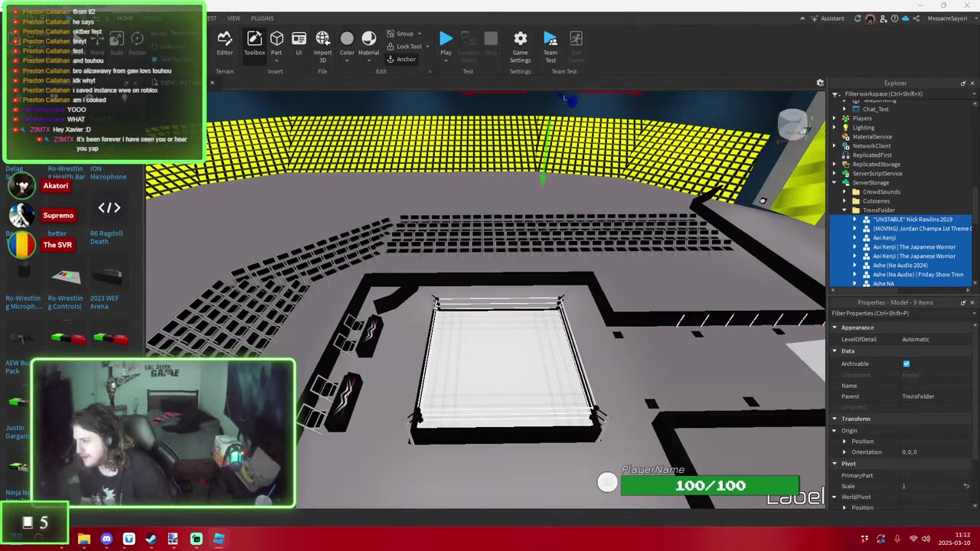Viewport: 980px width, 551px height.
Task: Open the Color picker tool
Action: (347, 44)
